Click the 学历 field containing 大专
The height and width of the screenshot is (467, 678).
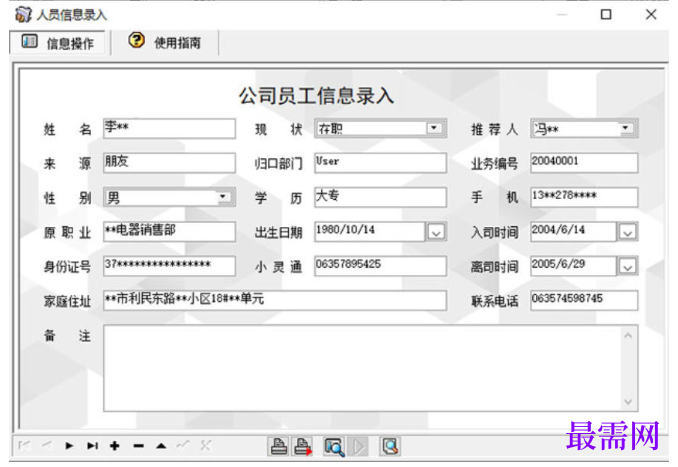click(x=381, y=197)
